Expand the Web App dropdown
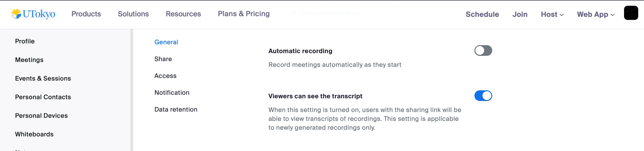Screen dimensions: 644x151 595,14
